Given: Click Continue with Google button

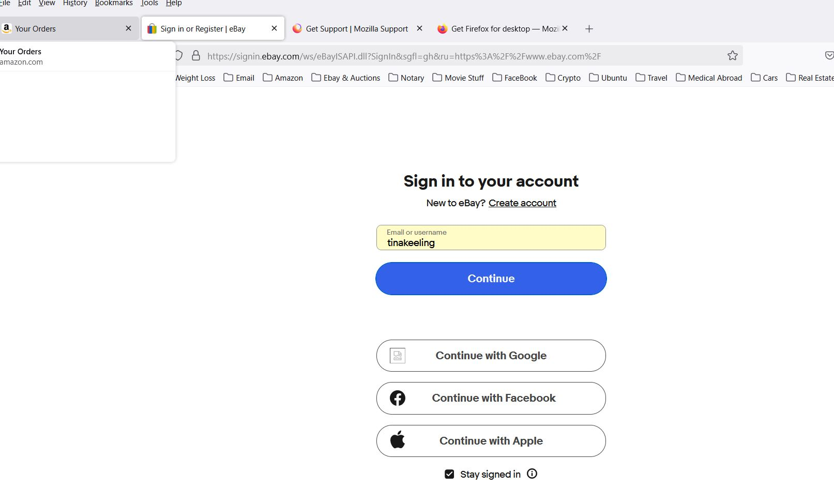Looking at the screenshot, I should pyautogui.click(x=491, y=356).
